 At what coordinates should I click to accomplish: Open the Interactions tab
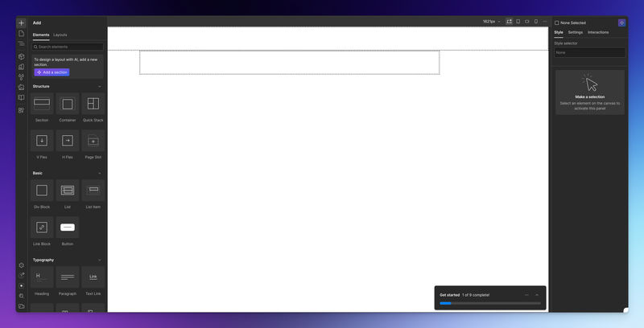coord(598,32)
